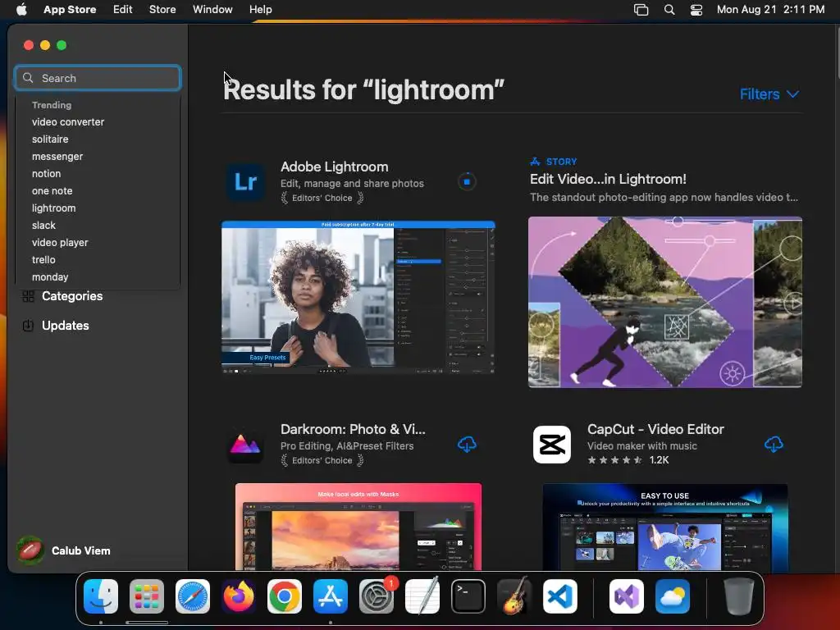Open the Lightroom story artwork image
840x630 pixels.
(664, 302)
